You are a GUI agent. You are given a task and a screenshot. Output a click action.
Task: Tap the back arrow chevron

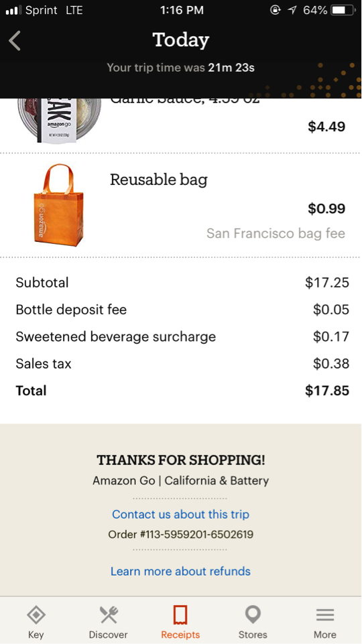pos(15,41)
